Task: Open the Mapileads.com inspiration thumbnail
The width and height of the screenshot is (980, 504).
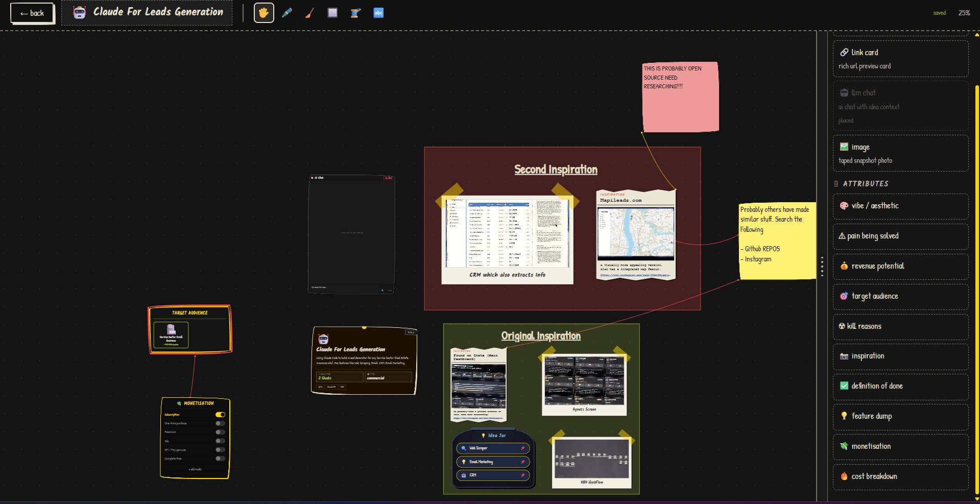Action: pyautogui.click(x=635, y=234)
